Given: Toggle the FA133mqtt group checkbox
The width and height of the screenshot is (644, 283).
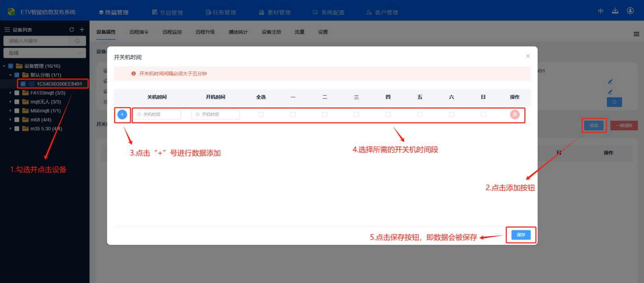Looking at the screenshot, I should point(17,93).
